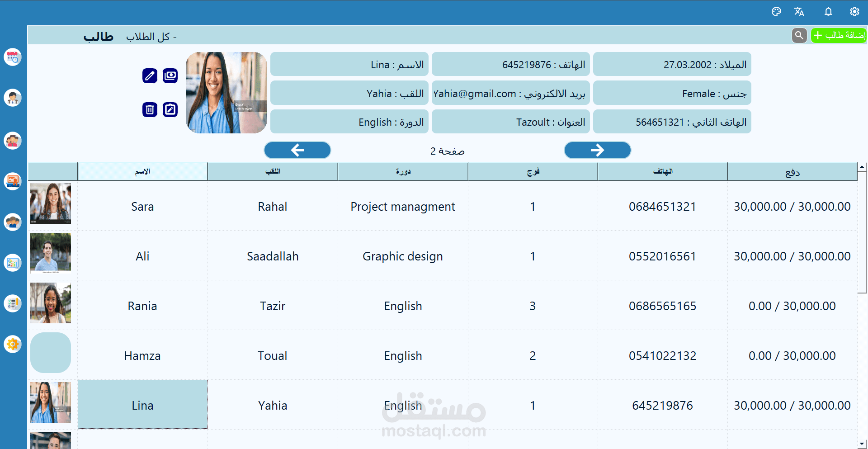This screenshot has height=449, width=868.
Task: Go to previous page with left arrow
Action: point(297,150)
